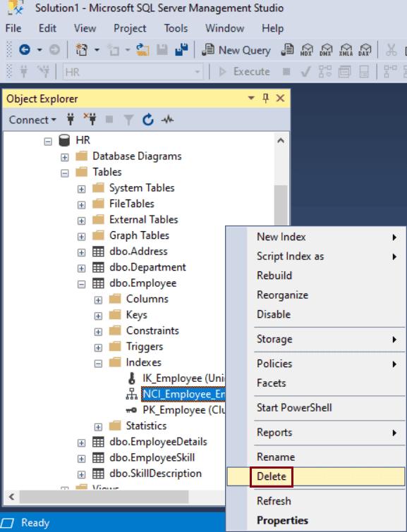Expand the Columns folder

point(98,300)
